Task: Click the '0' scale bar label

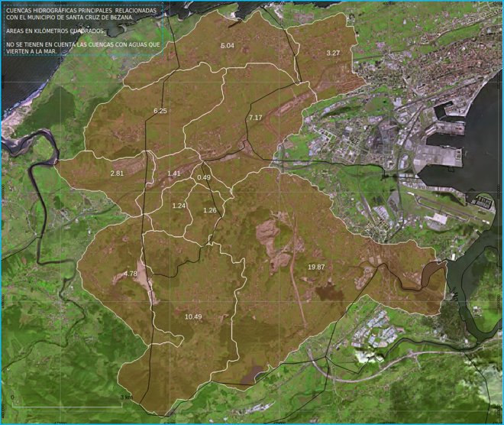Action: coord(13,397)
